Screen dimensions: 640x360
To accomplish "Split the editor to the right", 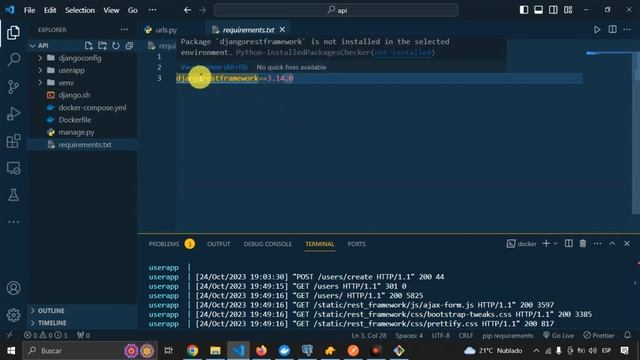I will [x=612, y=29].
